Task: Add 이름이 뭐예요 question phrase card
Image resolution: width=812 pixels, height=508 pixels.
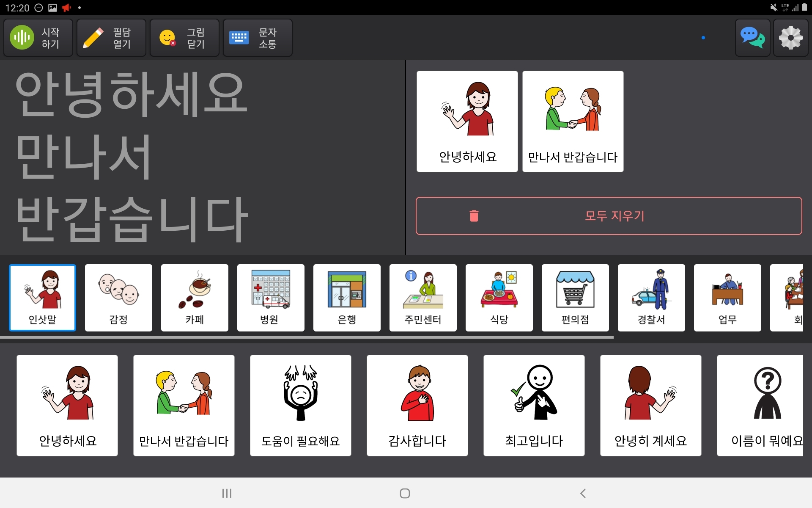Action: coord(760,406)
